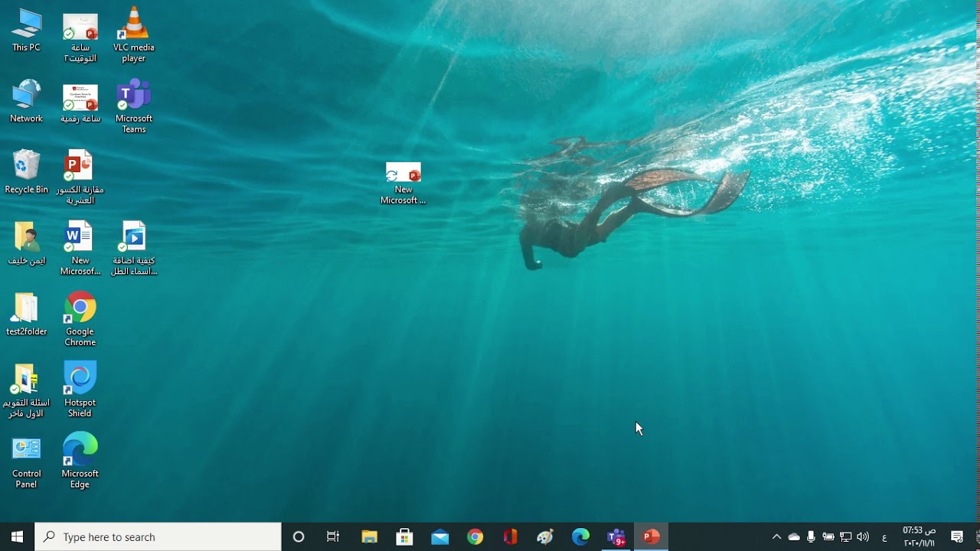Select the Recycle Bin icon
Viewport: 980px width, 551px height.
pyautogui.click(x=26, y=172)
